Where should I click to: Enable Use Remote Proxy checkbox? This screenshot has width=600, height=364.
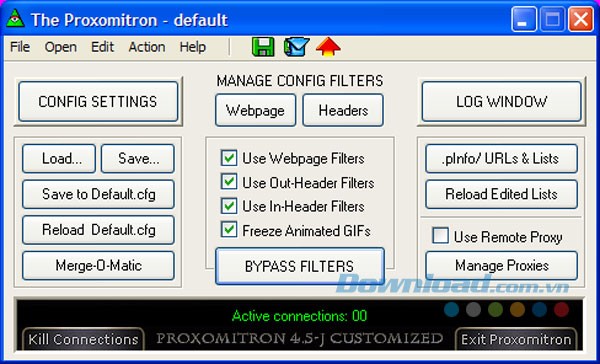440,236
